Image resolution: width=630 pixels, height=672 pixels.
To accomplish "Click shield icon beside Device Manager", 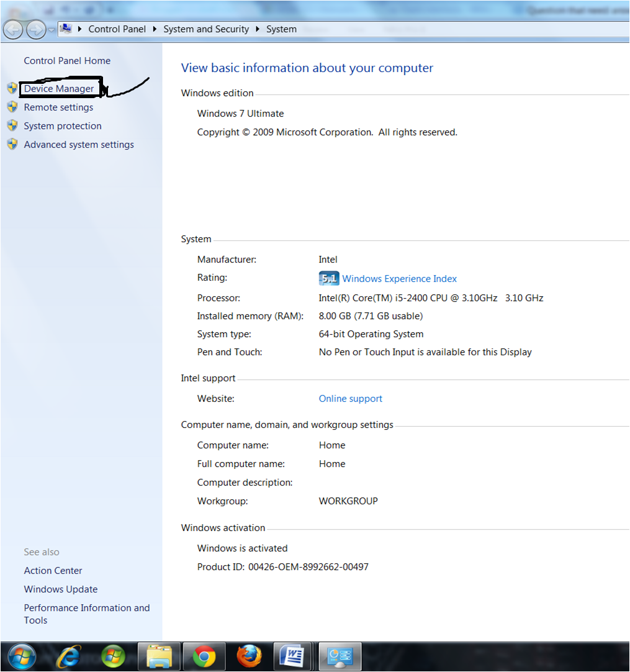I will [12, 88].
